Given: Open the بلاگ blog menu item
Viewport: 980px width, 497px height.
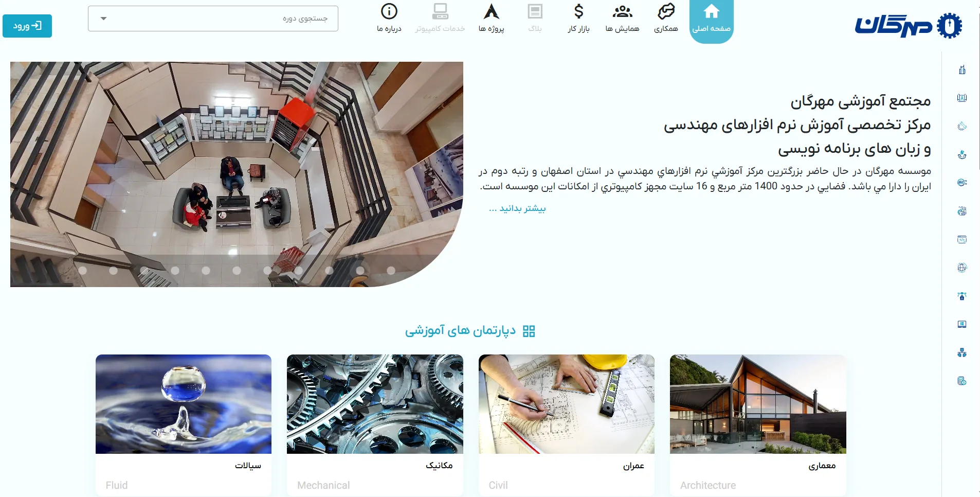Looking at the screenshot, I should click(535, 19).
